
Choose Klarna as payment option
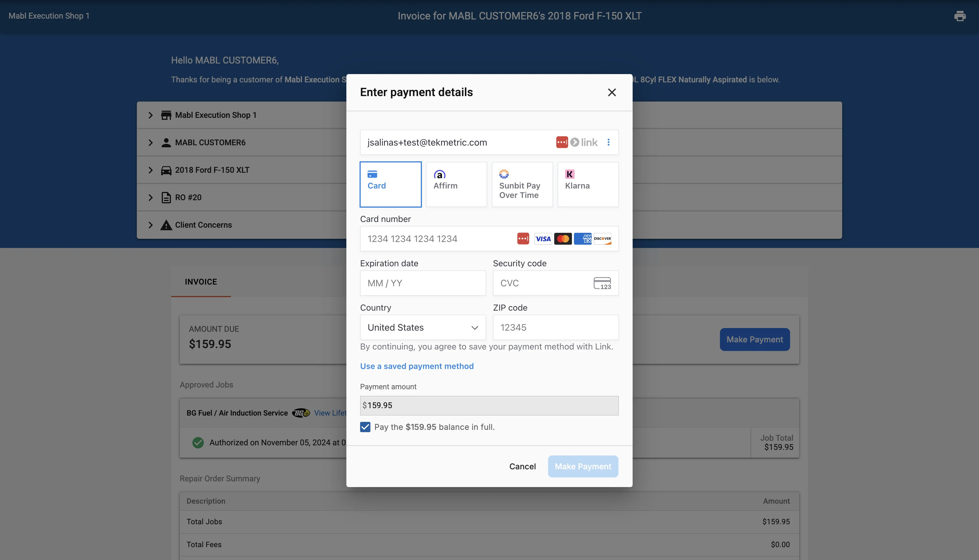point(588,184)
